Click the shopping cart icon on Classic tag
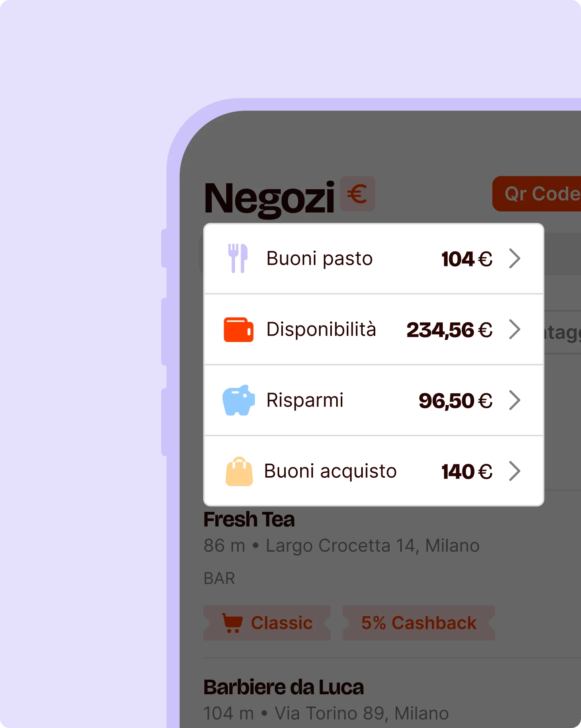581x728 pixels. (232, 623)
